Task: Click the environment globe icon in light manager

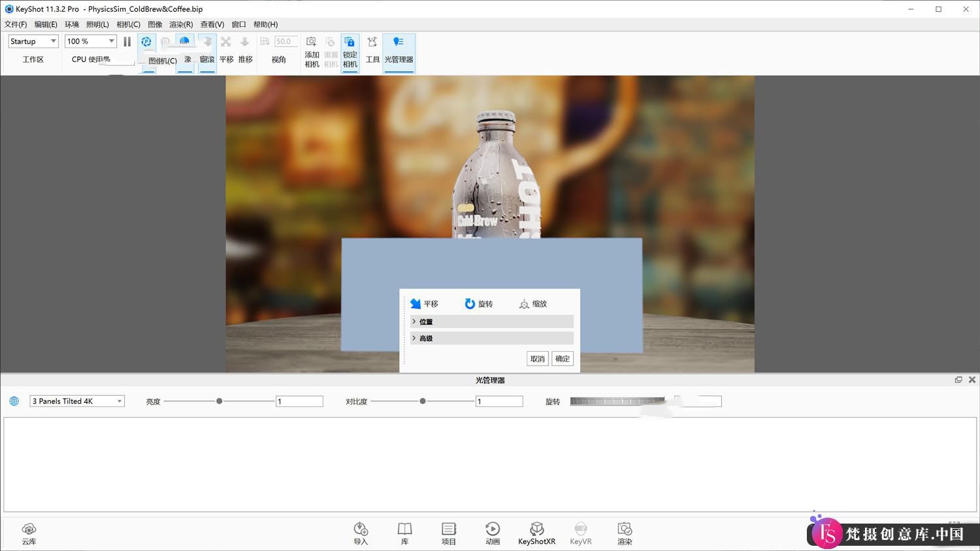Action: click(x=14, y=401)
